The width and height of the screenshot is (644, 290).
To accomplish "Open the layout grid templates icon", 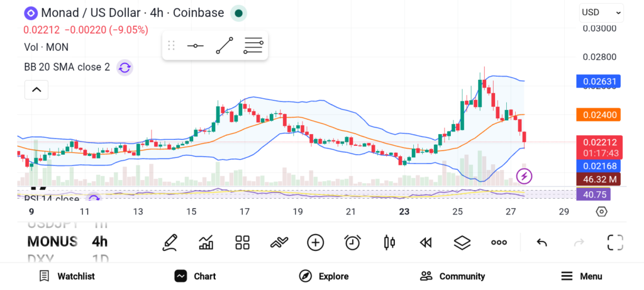I will pyautogui.click(x=242, y=242).
